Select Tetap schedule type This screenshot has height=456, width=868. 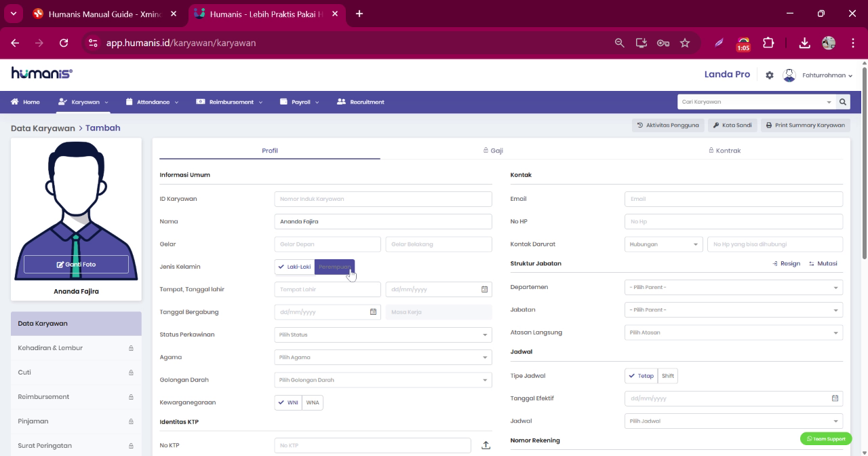tap(641, 376)
